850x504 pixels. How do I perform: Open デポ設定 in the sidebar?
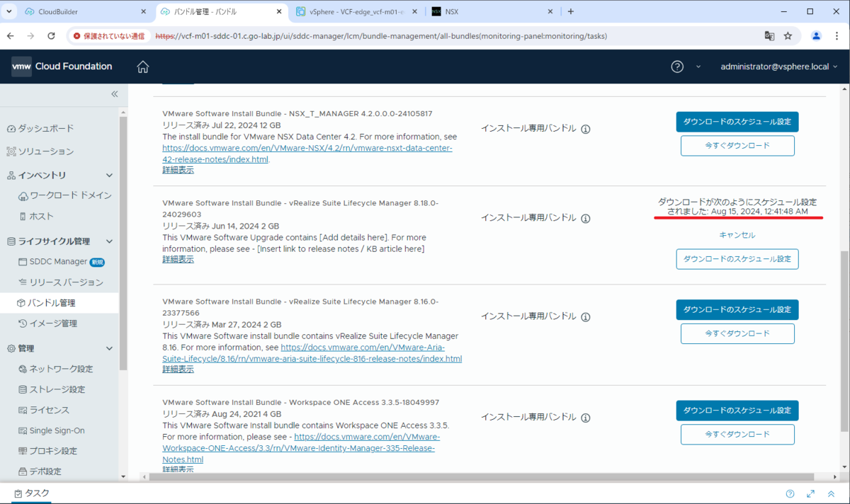[40, 471]
